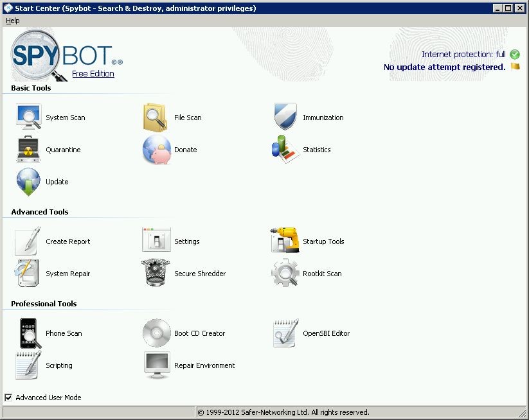The width and height of the screenshot is (529, 420).
Task: Click the Donate label text
Action: coord(186,150)
